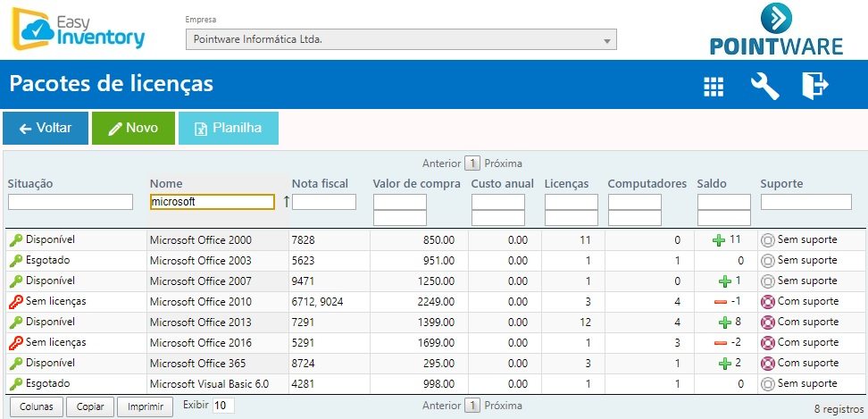Viewport: 868px width, 419px height.
Task: Open the Empresa company dropdown
Action: (x=401, y=39)
